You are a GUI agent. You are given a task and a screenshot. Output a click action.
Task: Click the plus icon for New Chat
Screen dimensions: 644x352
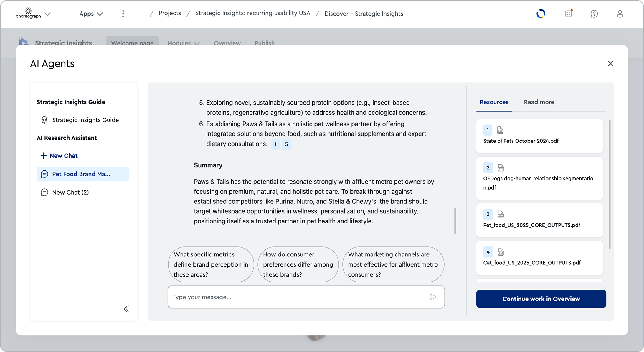click(x=44, y=156)
